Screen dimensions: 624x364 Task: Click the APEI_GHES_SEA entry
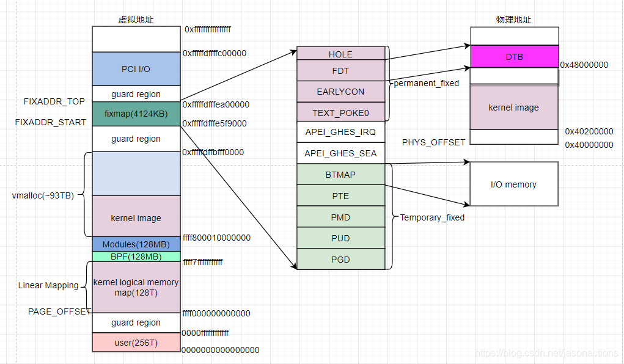[x=340, y=153]
